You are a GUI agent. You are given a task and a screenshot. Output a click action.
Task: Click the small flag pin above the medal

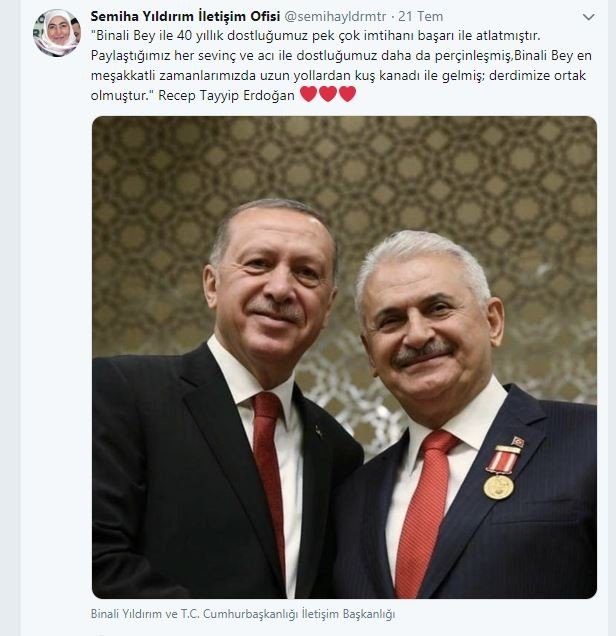coord(518,442)
